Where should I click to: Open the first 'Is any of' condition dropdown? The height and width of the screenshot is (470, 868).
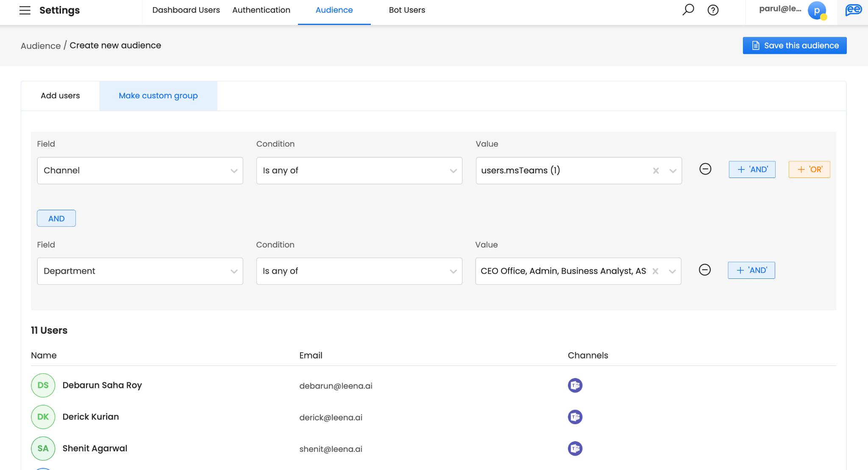(359, 170)
